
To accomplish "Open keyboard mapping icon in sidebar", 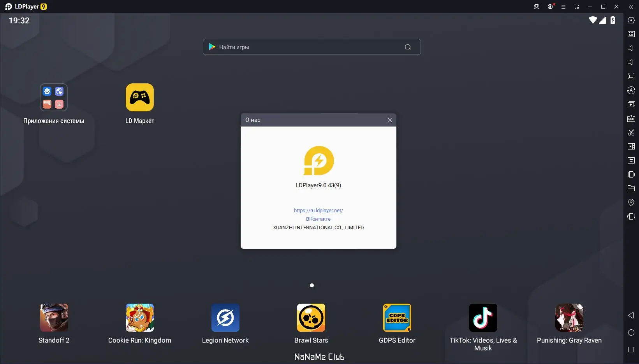I will (x=631, y=34).
